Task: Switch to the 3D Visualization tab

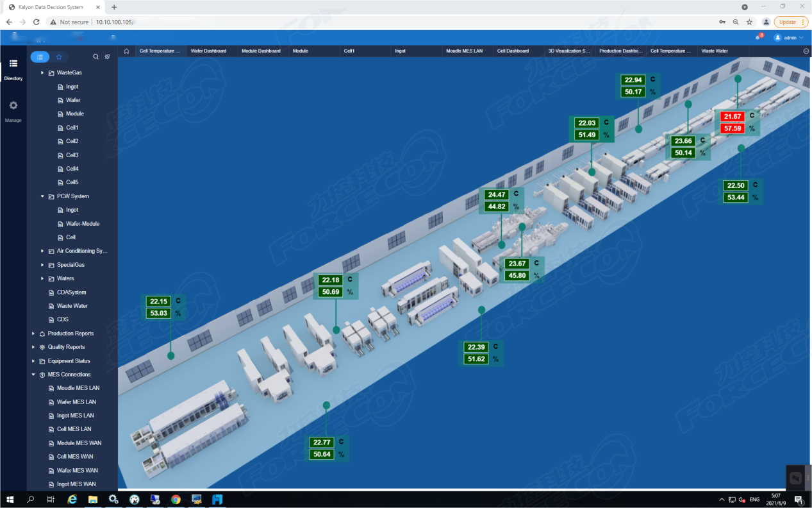Action: 568,51
